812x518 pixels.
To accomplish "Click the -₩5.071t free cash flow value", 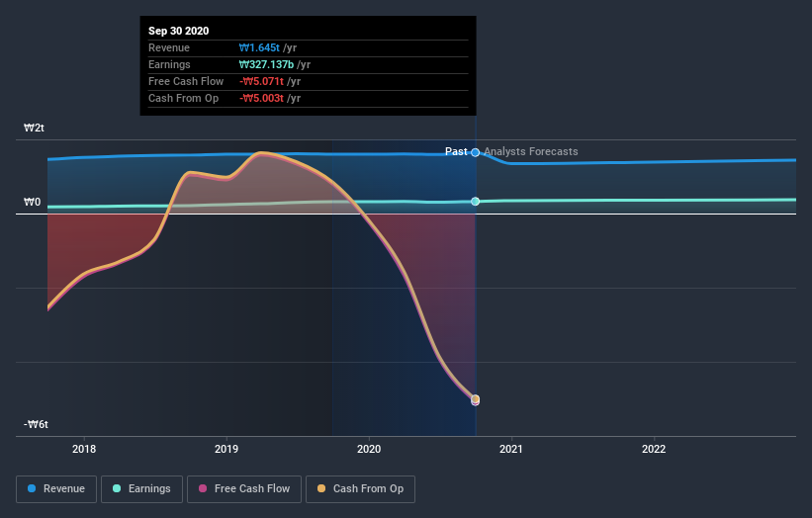I will (x=261, y=81).
